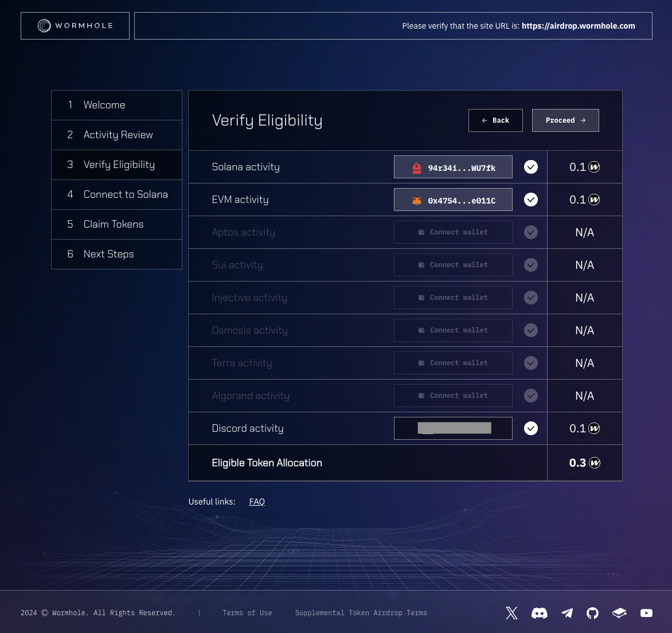Open Supplemental Token Airdrop Terms link
This screenshot has width=672, height=633.
[361, 613]
